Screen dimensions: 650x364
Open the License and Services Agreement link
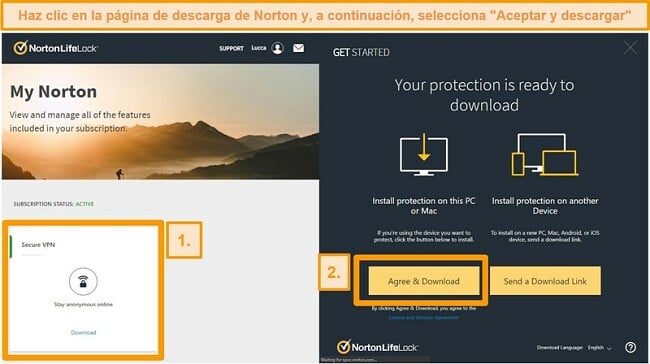coord(424,318)
